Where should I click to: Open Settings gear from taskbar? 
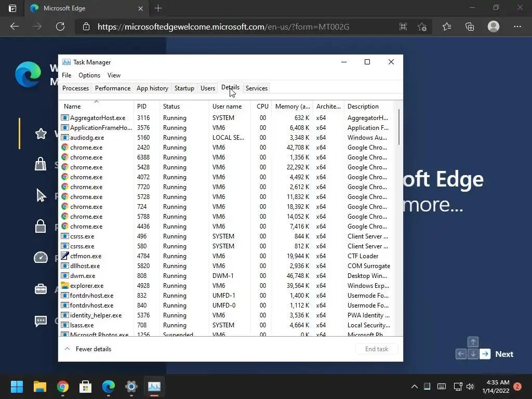pyautogui.click(x=131, y=387)
